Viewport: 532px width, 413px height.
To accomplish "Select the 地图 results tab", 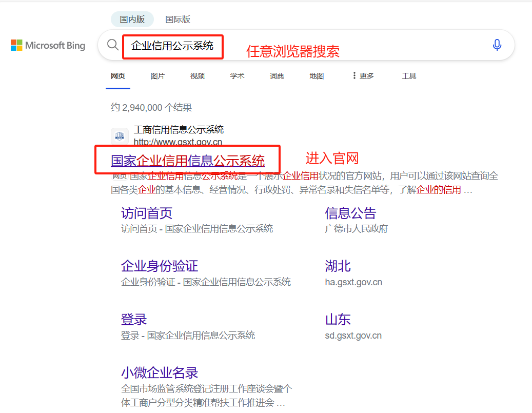I will tap(317, 76).
